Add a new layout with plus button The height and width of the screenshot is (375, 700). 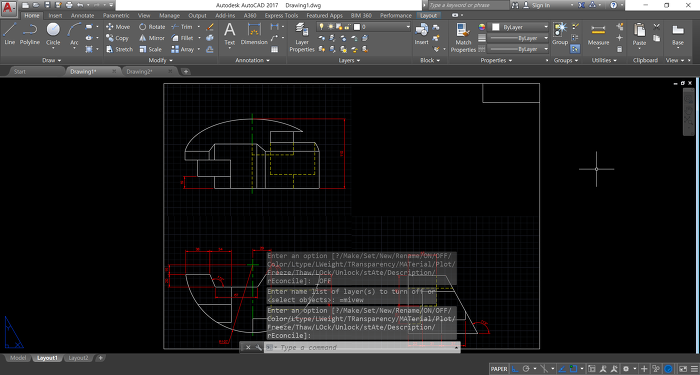pyautogui.click(x=101, y=358)
